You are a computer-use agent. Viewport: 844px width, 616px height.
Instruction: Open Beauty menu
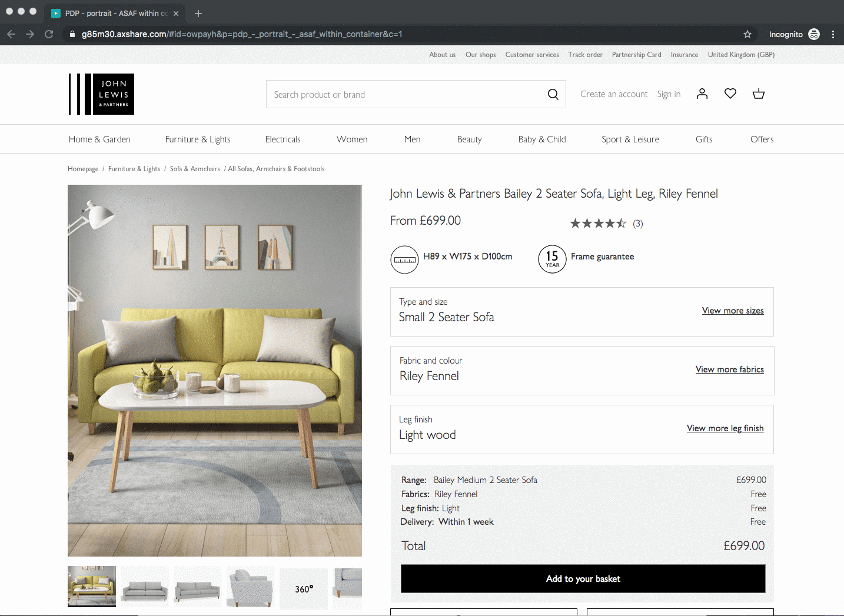click(x=469, y=139)
